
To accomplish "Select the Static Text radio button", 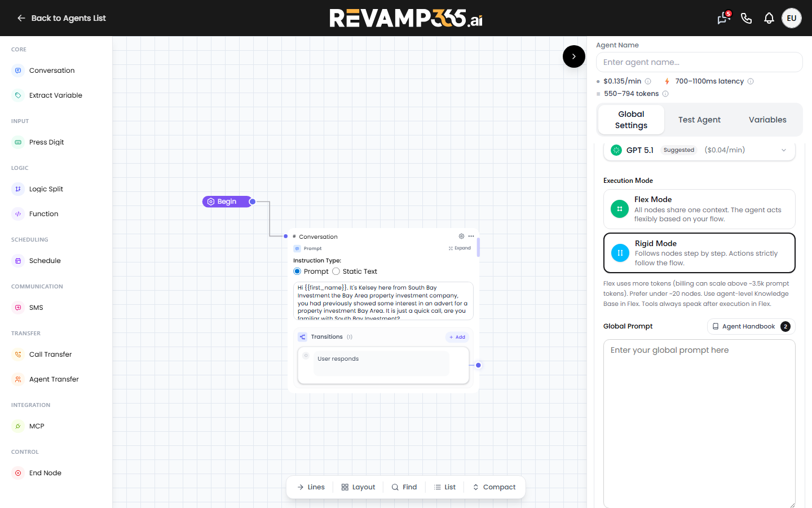I will coord(336,271).
